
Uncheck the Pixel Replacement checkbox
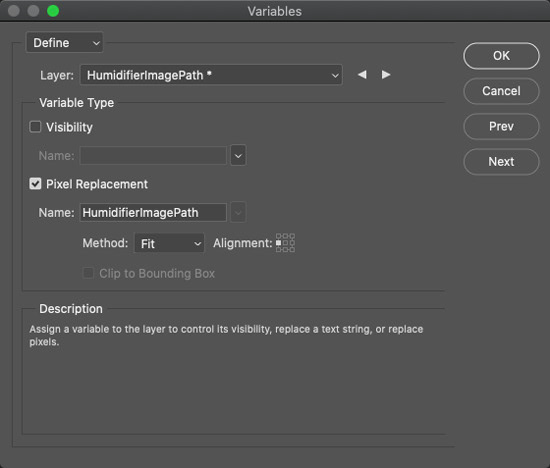click(35, 183)
